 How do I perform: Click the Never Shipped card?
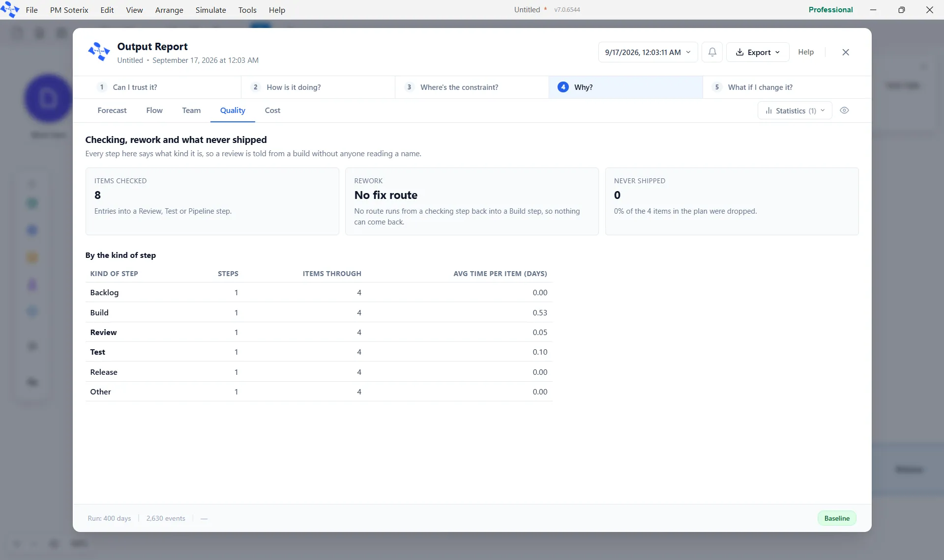pyautogui.click(x=732, y=201)
